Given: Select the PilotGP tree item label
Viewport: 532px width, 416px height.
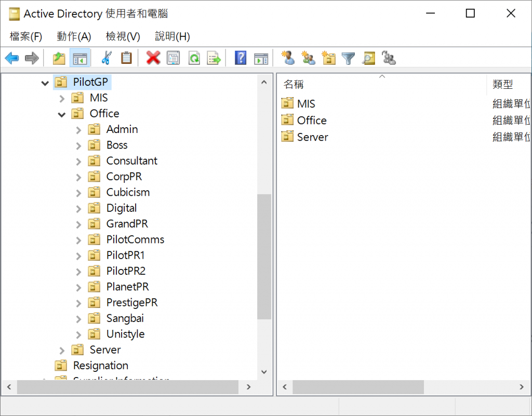Looking at the screenshot, I should 90,82.
